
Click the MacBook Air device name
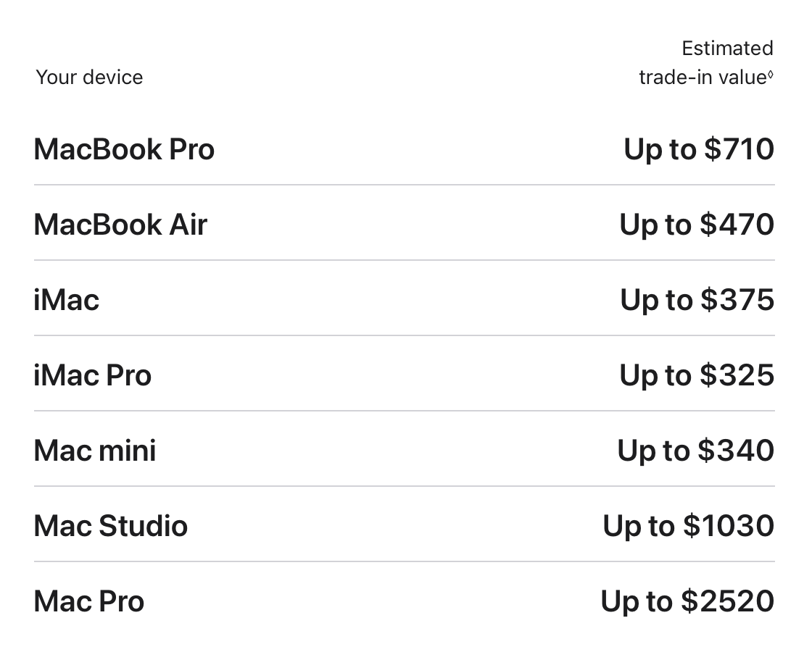(120, 225)
